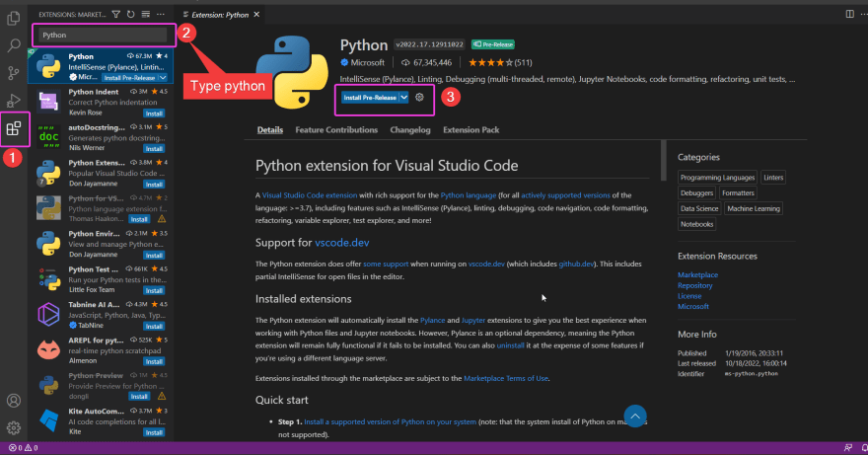Image resolution: width=868 pixels, height=455 pixels.
Task: Open the uninstall link in description
Action: click(510, 345)
